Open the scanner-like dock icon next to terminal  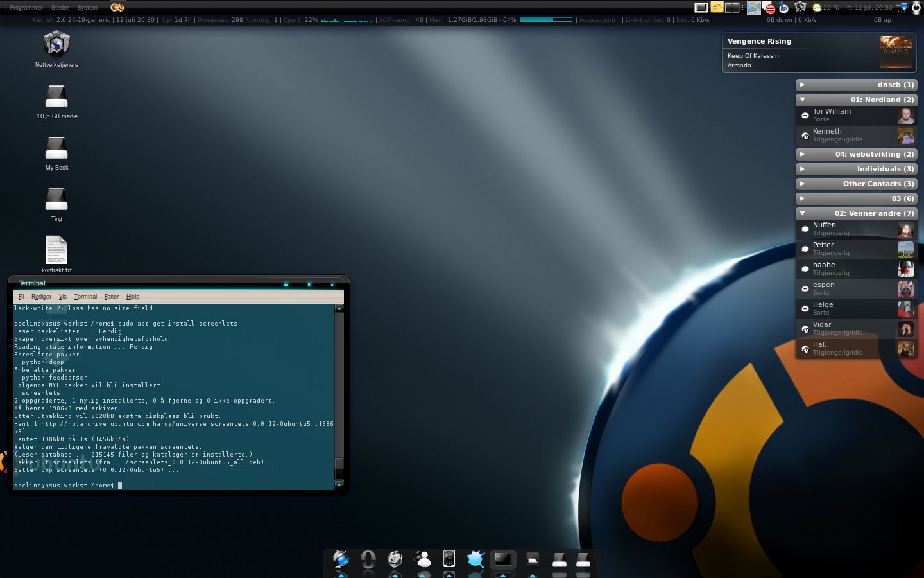533,560
